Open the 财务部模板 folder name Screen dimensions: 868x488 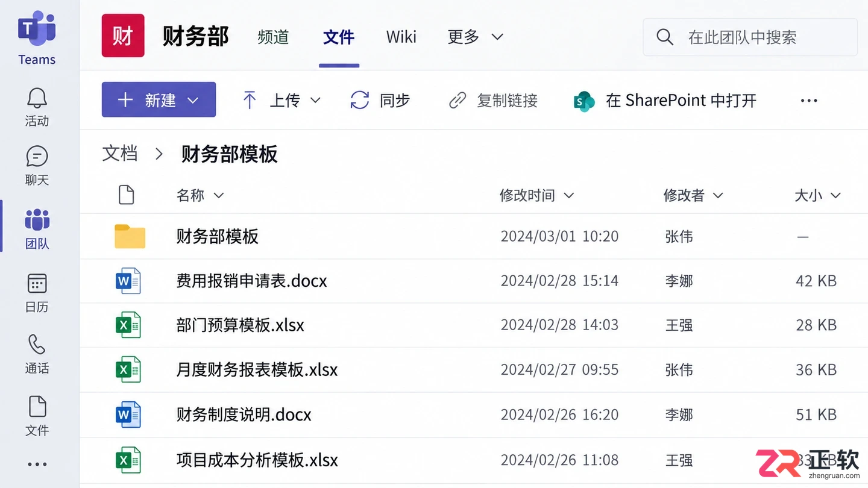(217, 236)
